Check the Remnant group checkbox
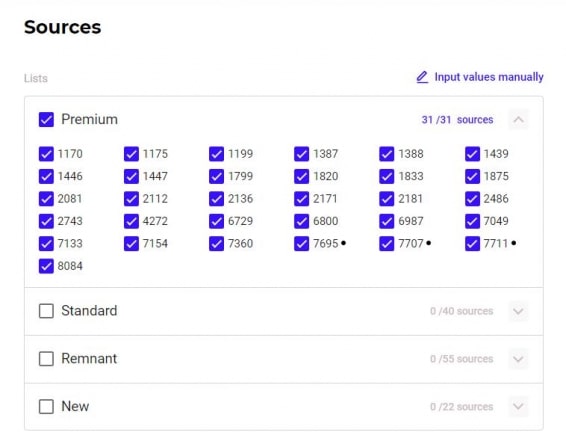The width and height of the screenshot is (566, 447). (46, 359)
